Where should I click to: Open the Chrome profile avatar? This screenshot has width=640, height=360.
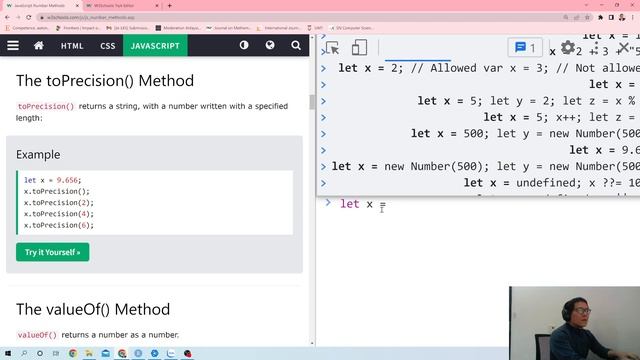pyautogui.click(x=622, y=18)
